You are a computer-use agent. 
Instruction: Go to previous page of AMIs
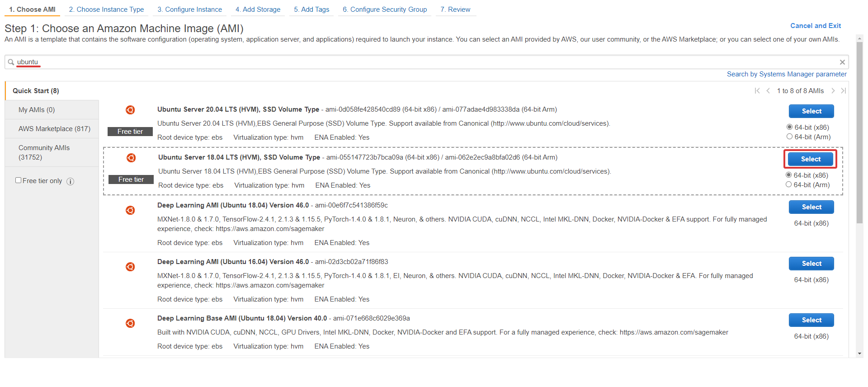point(768,91)
